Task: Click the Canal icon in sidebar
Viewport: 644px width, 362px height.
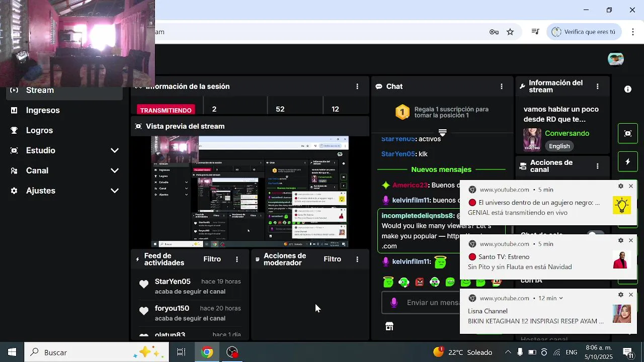Action: pos(14,170)
